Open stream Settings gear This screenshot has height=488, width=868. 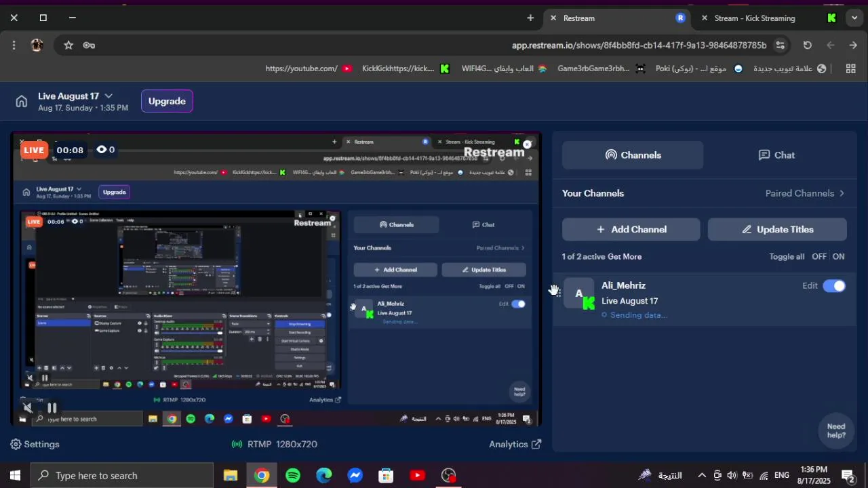[35, 445]
